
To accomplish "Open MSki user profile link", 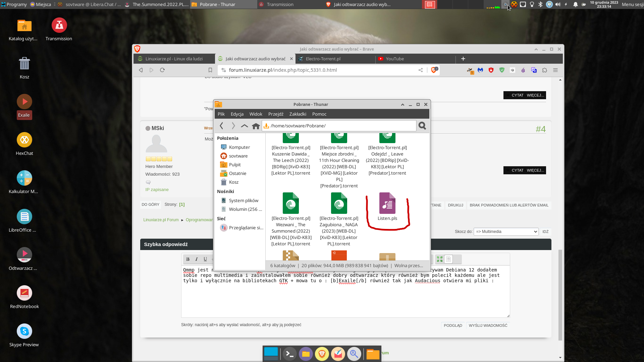I will (158, 128).
